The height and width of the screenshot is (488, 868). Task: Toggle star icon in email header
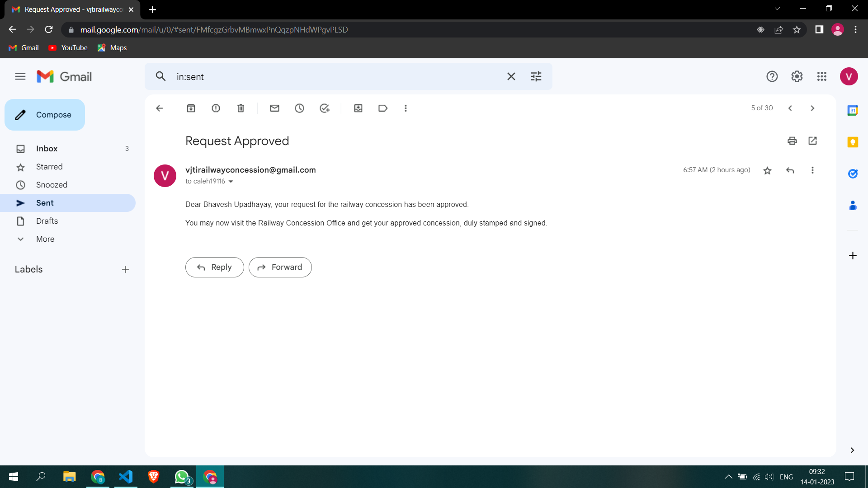pyautogui.click(x=767, y=170)
